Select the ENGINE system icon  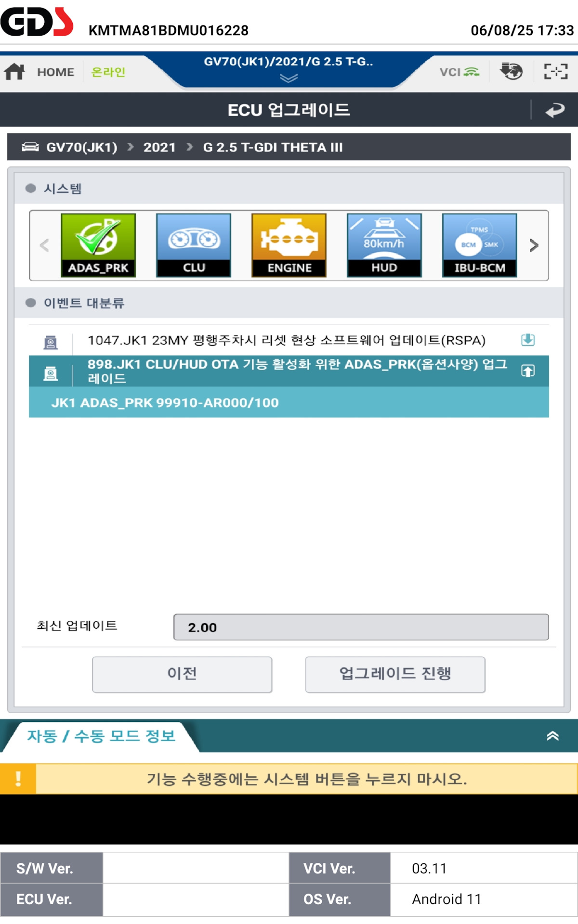coord(289,245)
